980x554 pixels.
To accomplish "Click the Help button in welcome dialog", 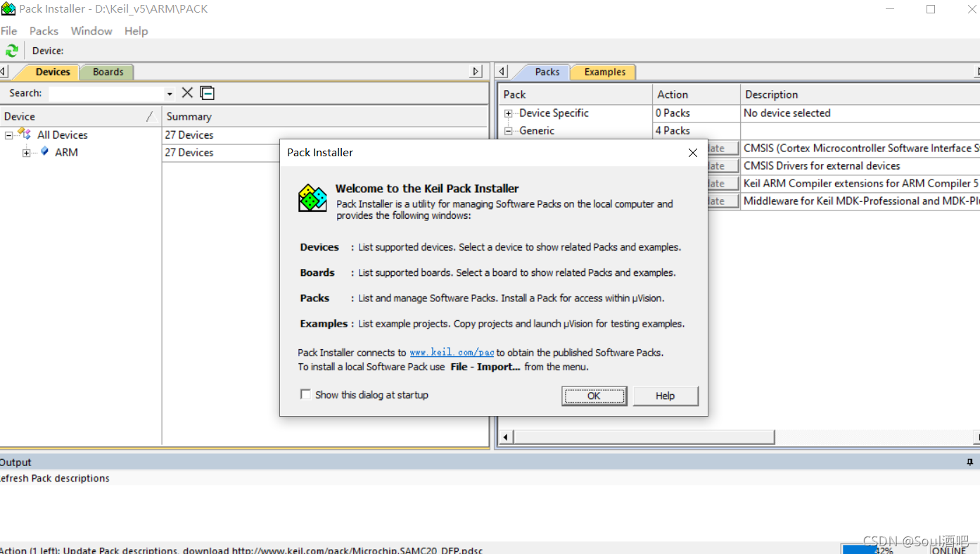I will pos(666,396).
